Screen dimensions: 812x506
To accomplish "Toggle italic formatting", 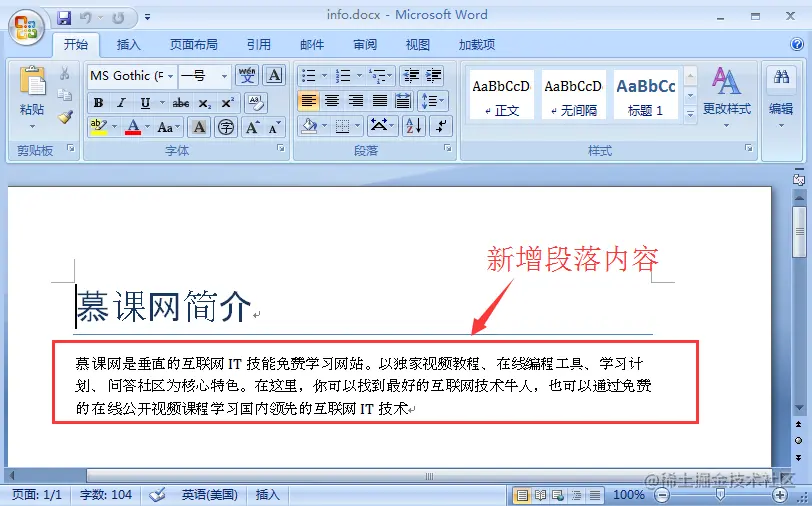I will [x=122, y=103].
